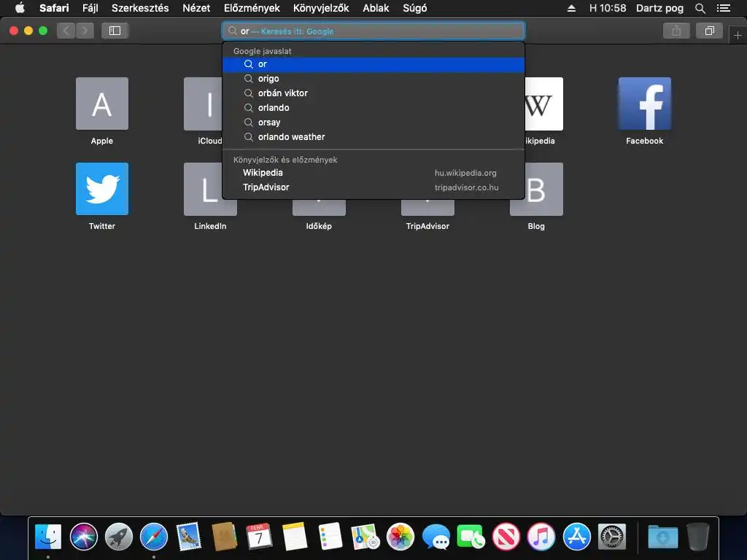Screen dimensions: 747x560
Task: Open the Twitter favorite tile
Action: (x=102, y=189)
